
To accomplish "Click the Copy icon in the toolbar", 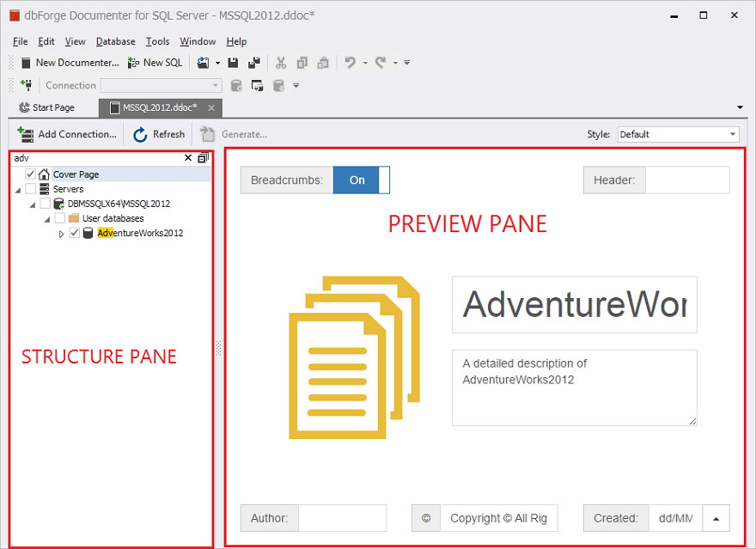I will (302, 63).
